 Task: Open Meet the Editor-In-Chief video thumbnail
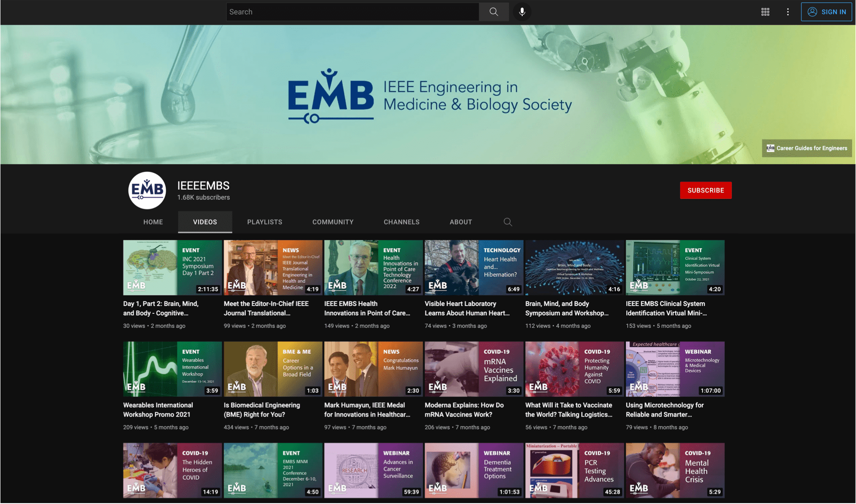point(273,268)
